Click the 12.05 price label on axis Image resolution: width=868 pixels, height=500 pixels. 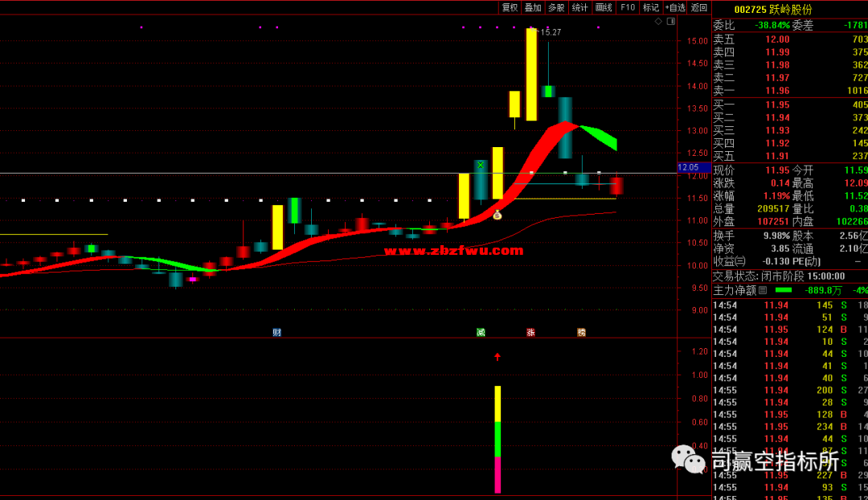click(688, 167)
